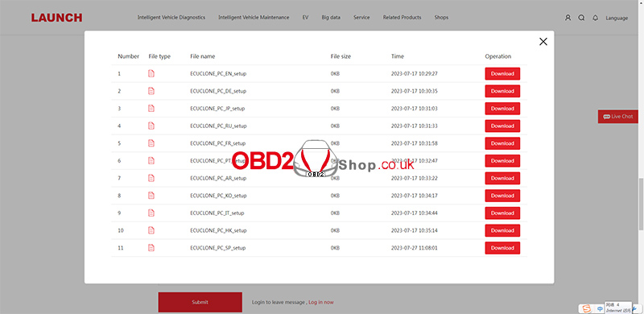The image size is (644, 314).
Task: Select the ECUCLONE_PC_EN_setup file name
Action: point(217,73)
